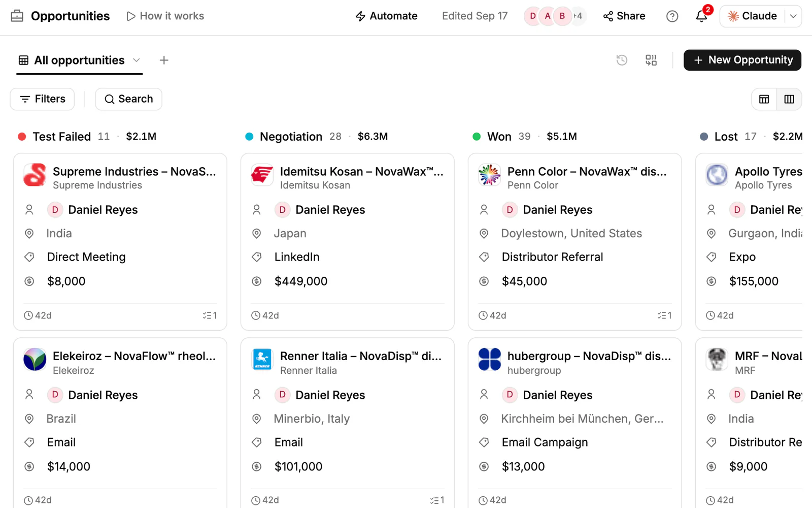Select the All opportunities tab
This screenshot has height=508, width=812.
coord(79,60)
